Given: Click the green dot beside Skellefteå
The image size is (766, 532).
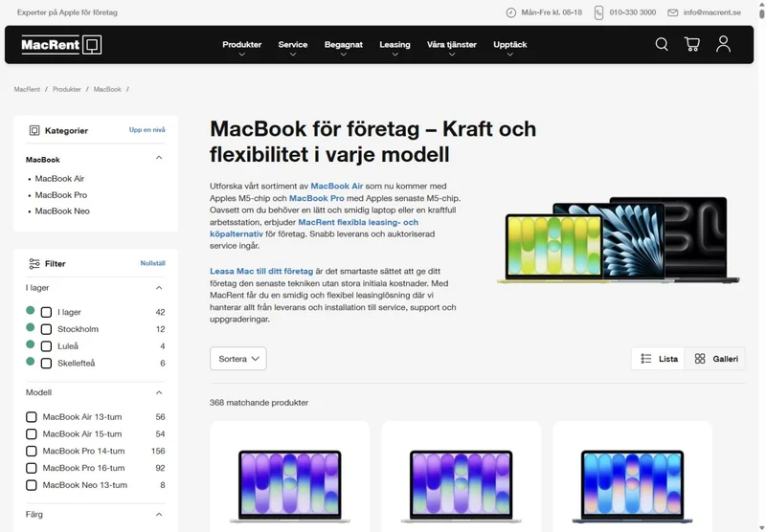Looking at the screenshot, I should coord(31,361).
